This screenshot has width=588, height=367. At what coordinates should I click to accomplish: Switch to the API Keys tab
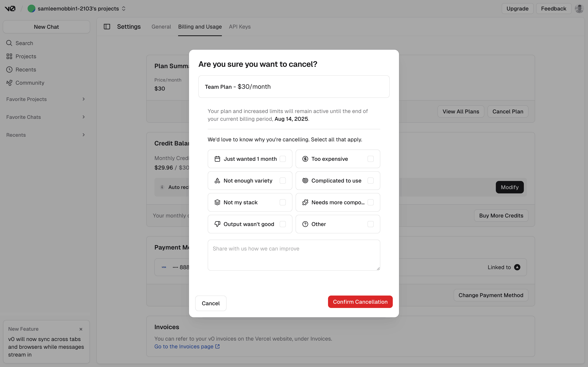pyautogui.click(x=240, y=27)
